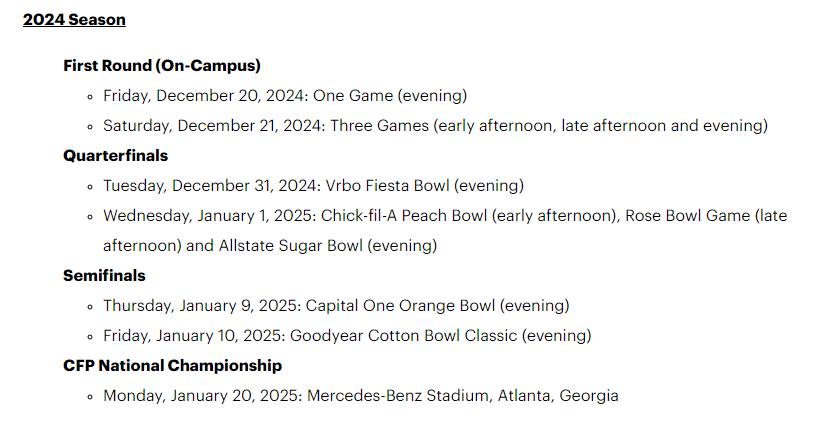Click the bullet before Monday, January 20
Screen dimensions: 830x432
pyautogui.click(x=90, y=396)
